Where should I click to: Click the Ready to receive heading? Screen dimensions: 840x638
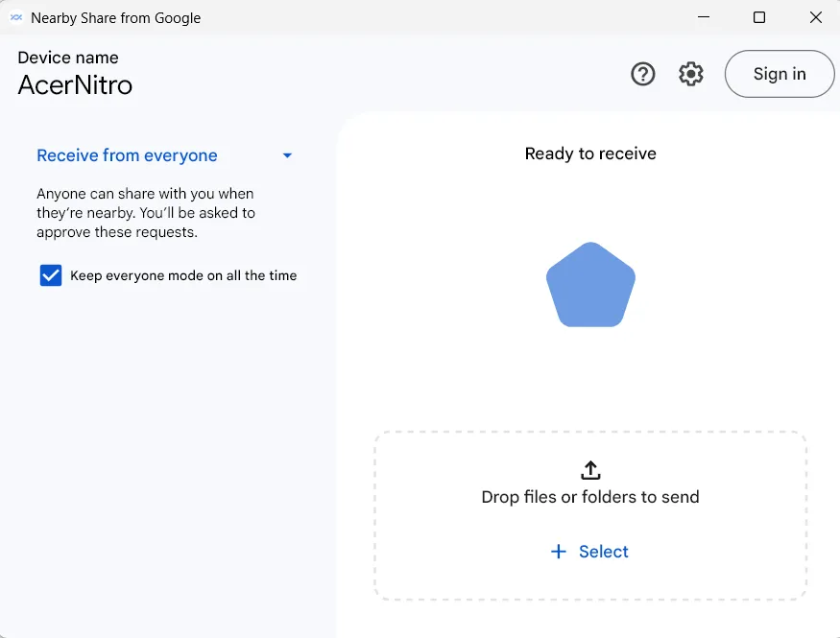coord(590,154)
